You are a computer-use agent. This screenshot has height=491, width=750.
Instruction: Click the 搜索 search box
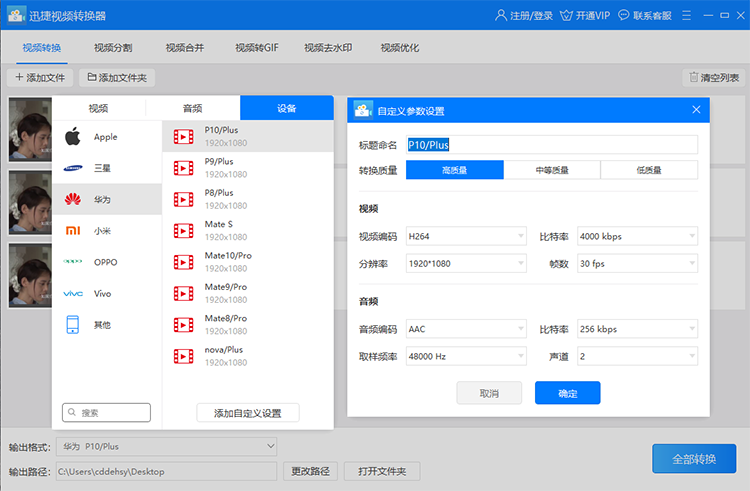click(106, 412)
